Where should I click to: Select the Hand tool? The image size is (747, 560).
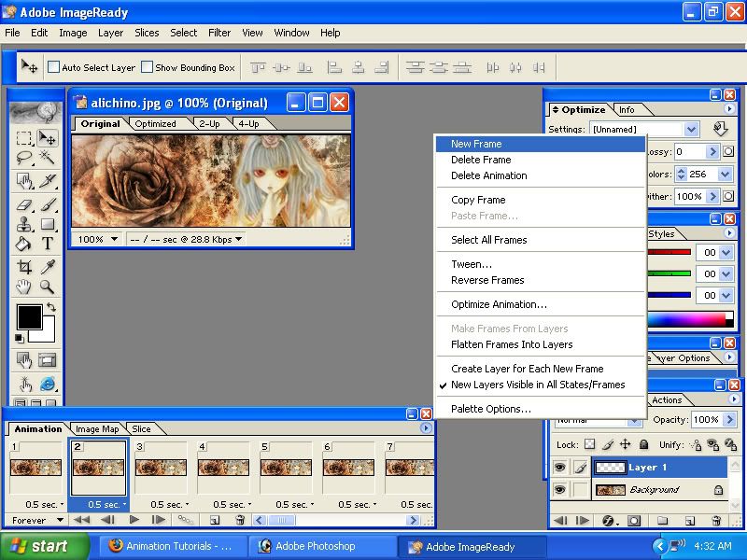(24, 287)
